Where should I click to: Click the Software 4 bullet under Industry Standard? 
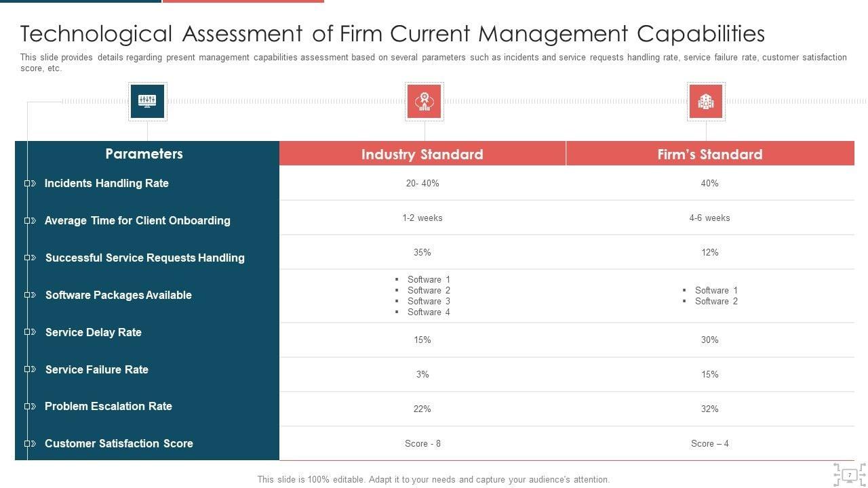428,312
